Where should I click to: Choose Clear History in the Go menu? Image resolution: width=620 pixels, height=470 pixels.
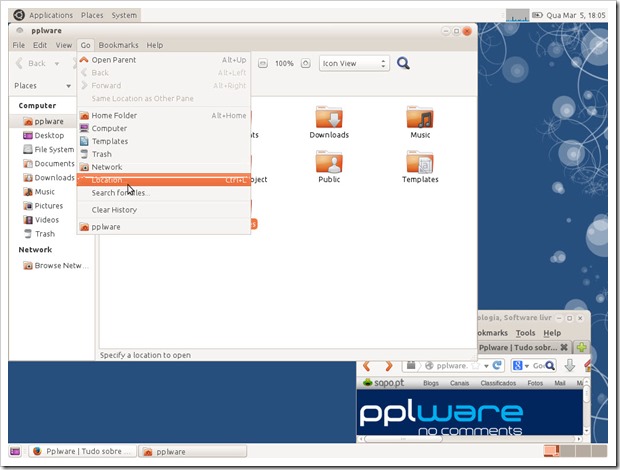click(163, 210)
